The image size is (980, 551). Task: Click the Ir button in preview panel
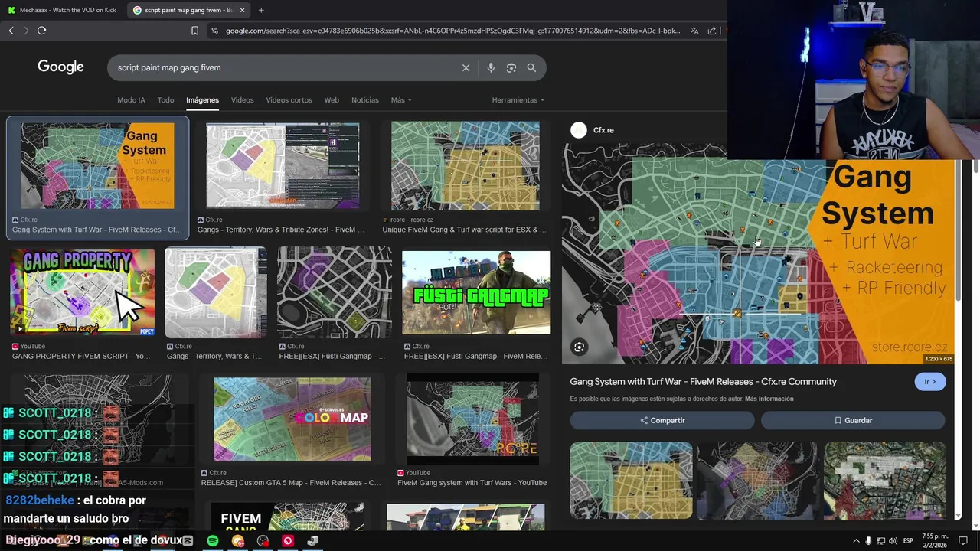click(930, 382)
